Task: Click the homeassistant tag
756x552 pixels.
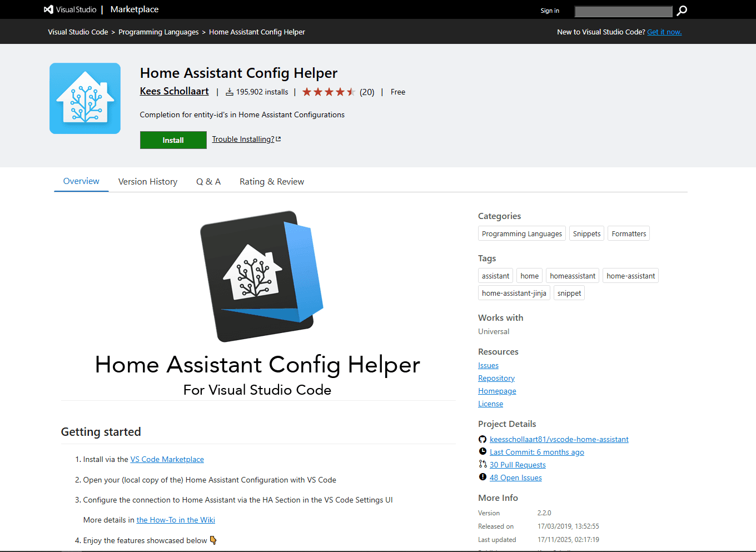Action: click(x=573, y=276)
